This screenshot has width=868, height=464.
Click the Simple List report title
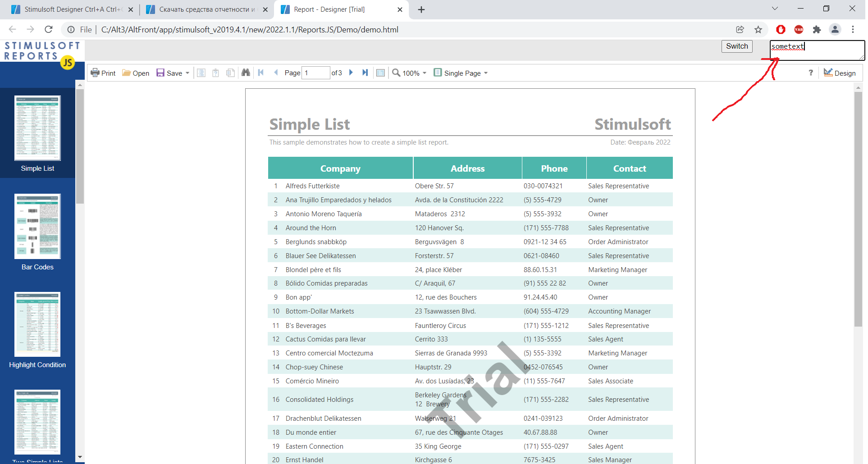pyautogui.click(x=310, y=124)
